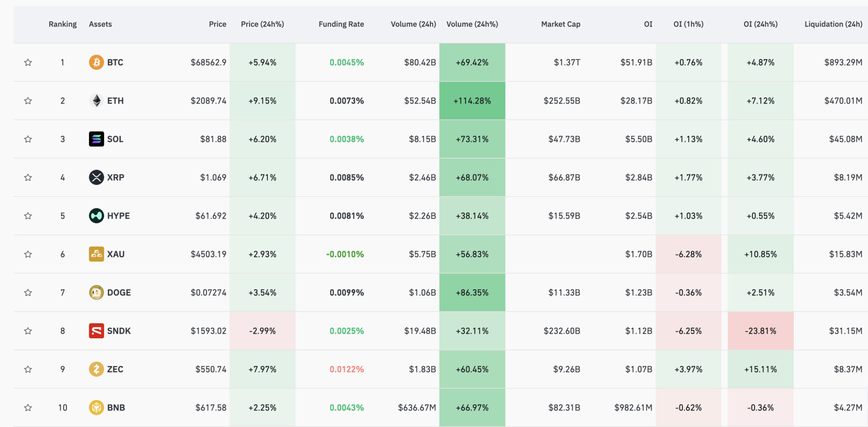868x427 pixels.
Task: Click HYPE open interest $2.54B
Action: pyautogui.click(x=639, y=216)
